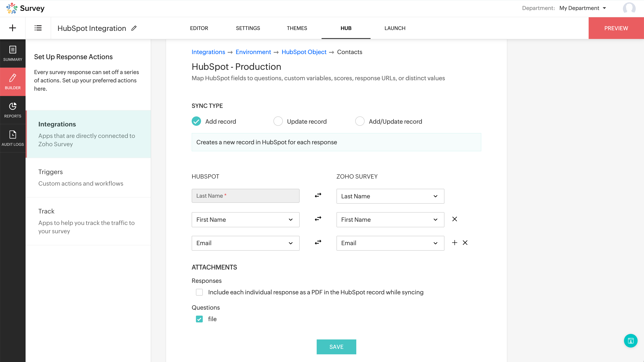644x362 pixels.
Task: Open Audit Logs from the sidebar
Action: coord(13,138)
